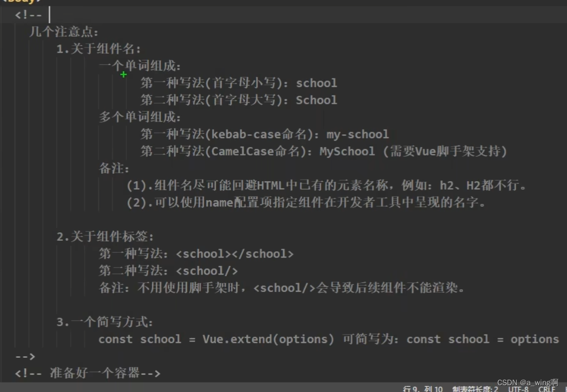This screenshot has height=392, width=567.
Task: Click the 'UTF-8' encoding in status bar
Action: coord(518,389)
